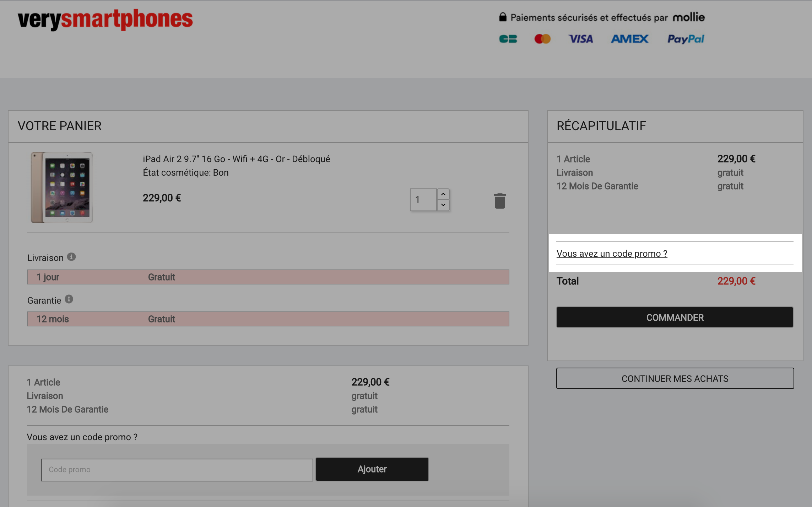Select the 1 jour Gratuit delivery option
This screenshot has width=812, height=507.
click(x=268, y=277)
